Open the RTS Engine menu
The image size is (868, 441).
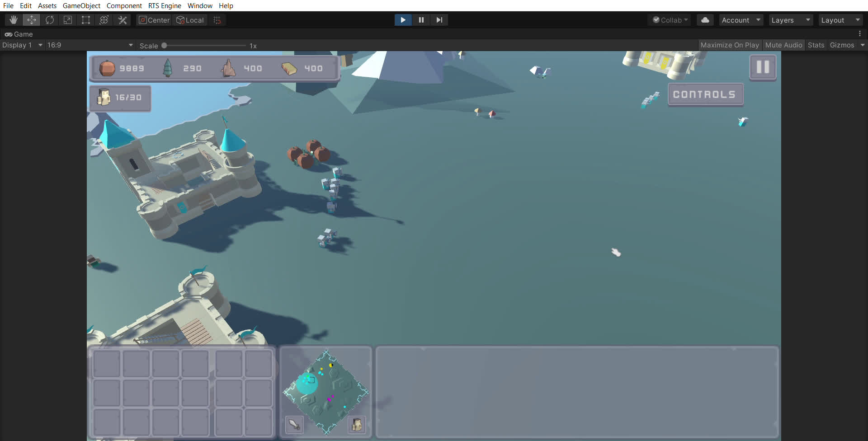[x=165, y=5]
